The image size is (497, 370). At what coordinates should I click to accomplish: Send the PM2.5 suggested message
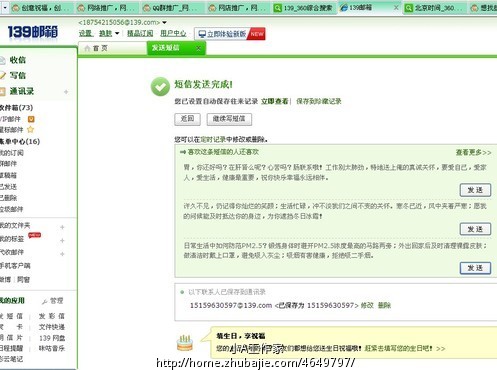475,268
